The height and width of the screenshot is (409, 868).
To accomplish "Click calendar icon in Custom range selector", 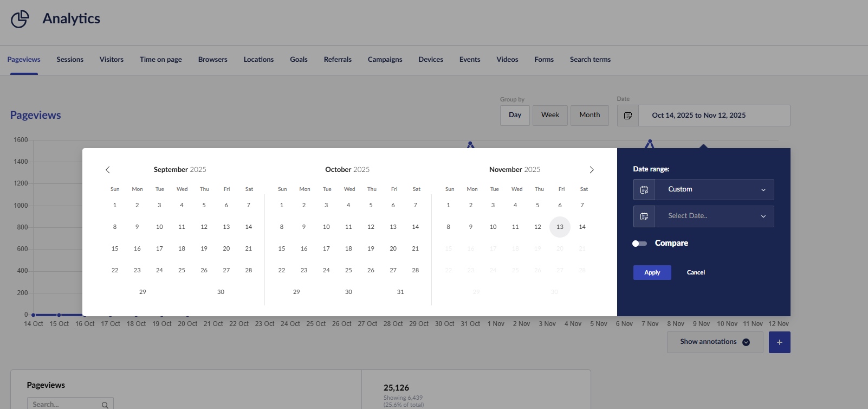I will pyautogui.click(x=644, y=190).
